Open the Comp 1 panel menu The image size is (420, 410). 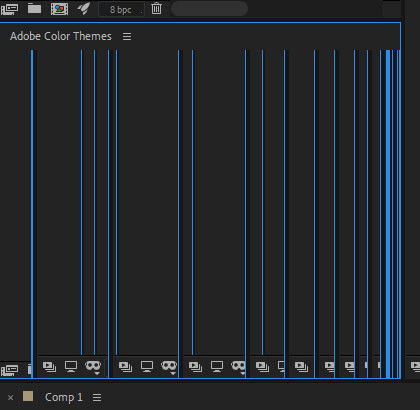[x=97, y=397]
